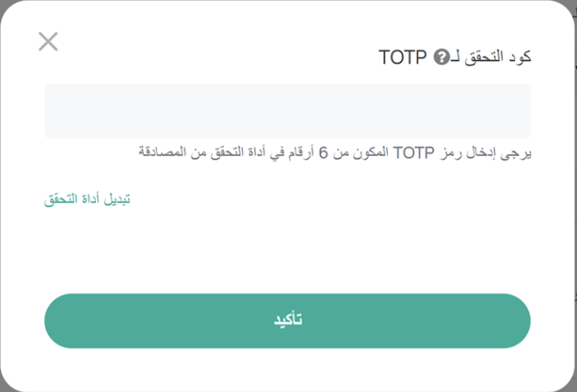Image resolution: width=577 pixels, height=392 pixels.
Task: Submit the code using تأكيد
Action: [x=288, y=321]
